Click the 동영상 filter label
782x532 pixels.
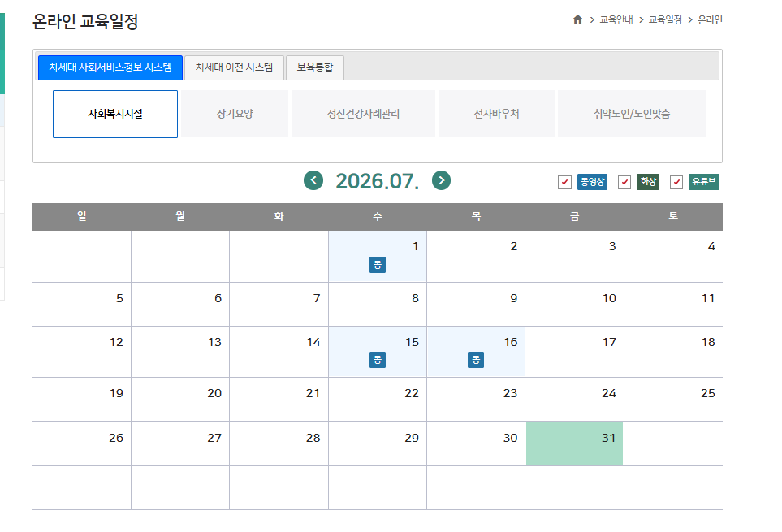(x=593, y=182)
